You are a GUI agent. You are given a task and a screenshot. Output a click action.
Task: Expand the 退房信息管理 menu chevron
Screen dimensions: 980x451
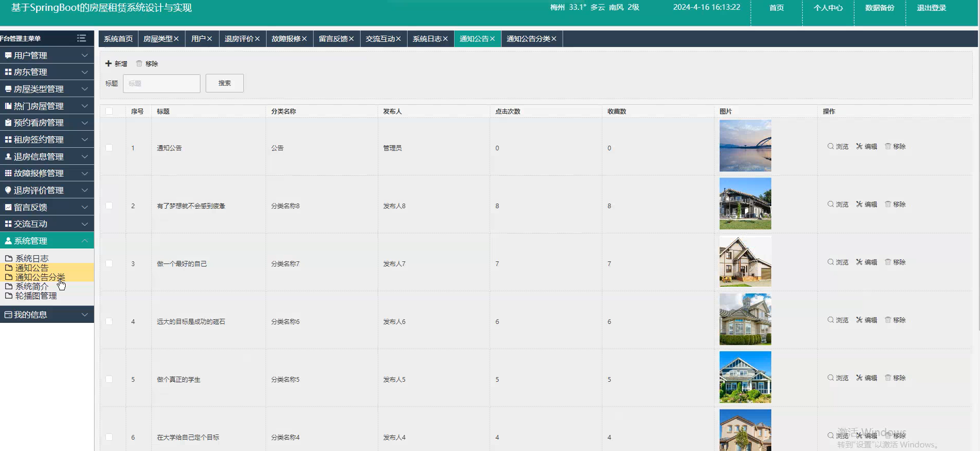(85, 157)
